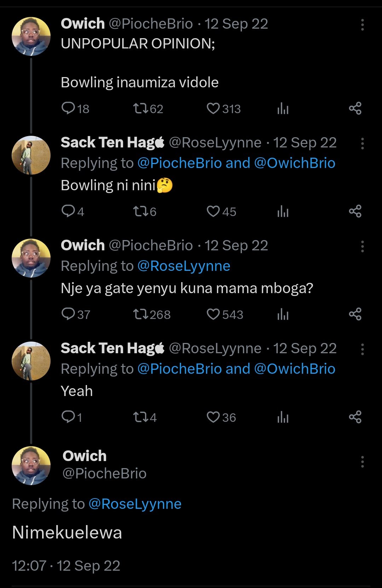Viewport: 382px width, 588px height.
Task: Open reply comments on the 'Yeah' tweet
Action: (68, 417)
